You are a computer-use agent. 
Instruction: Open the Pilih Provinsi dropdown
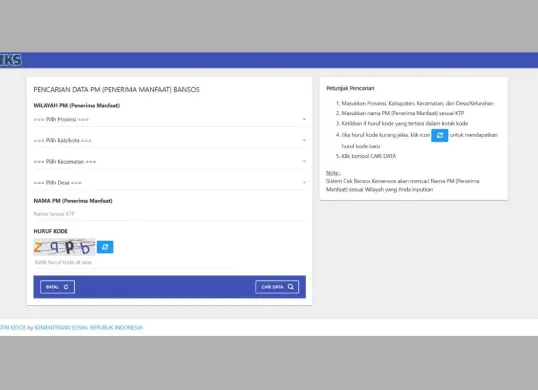(x=170, y=119)
